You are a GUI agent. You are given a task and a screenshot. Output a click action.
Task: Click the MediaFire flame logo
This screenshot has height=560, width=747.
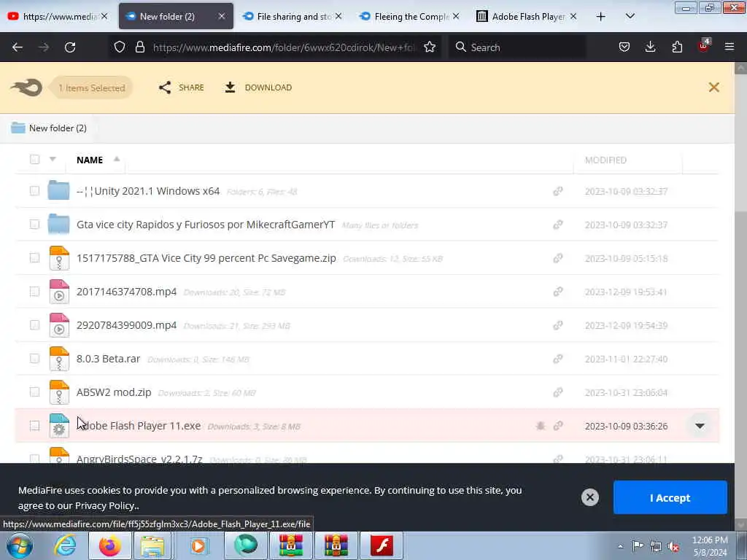(26, 87)
